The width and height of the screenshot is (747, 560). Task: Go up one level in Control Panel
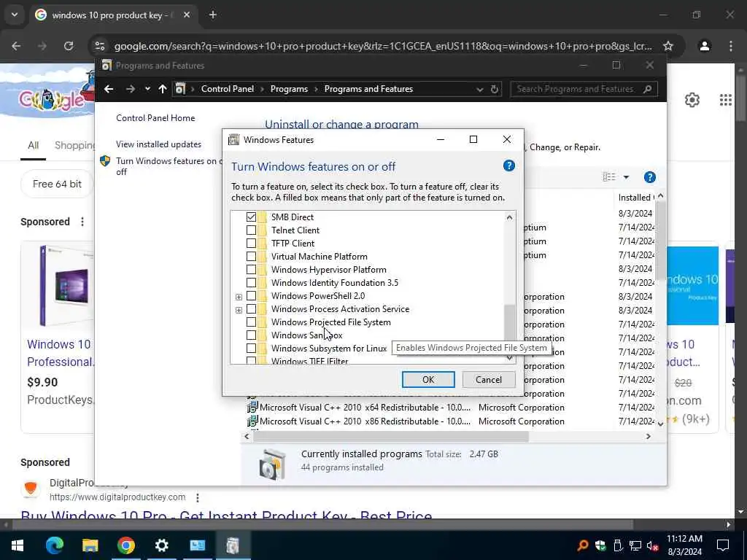click(163, 89)
